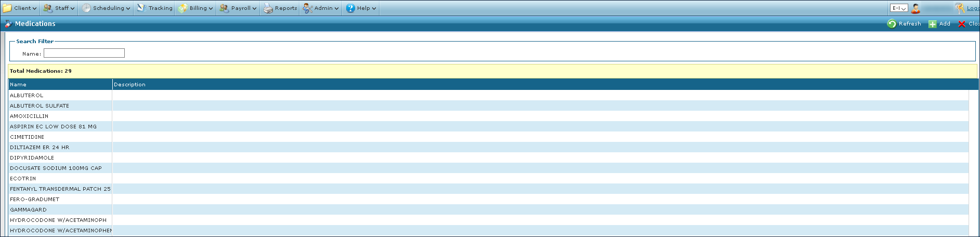Click the green Refresh icon
Viewport: 980px width, 237px height.
892,24
